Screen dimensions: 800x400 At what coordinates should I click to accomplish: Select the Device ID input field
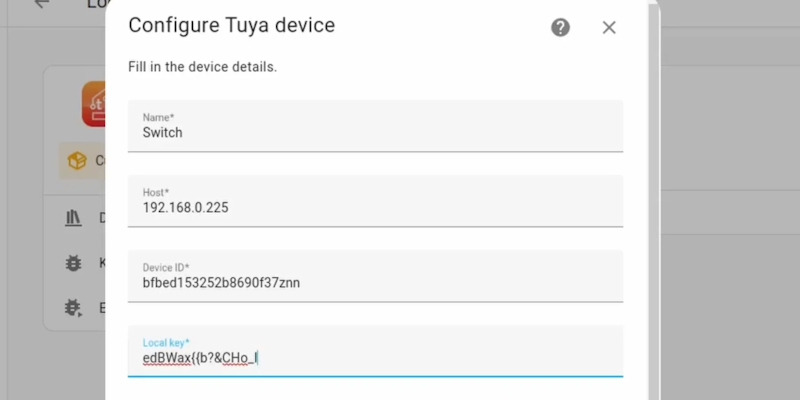375,282
